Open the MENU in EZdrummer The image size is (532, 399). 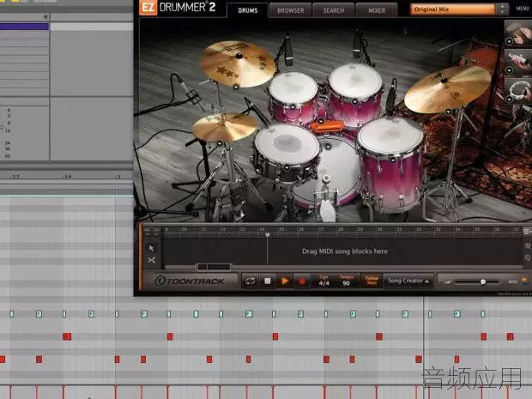(x=523, y=9)
